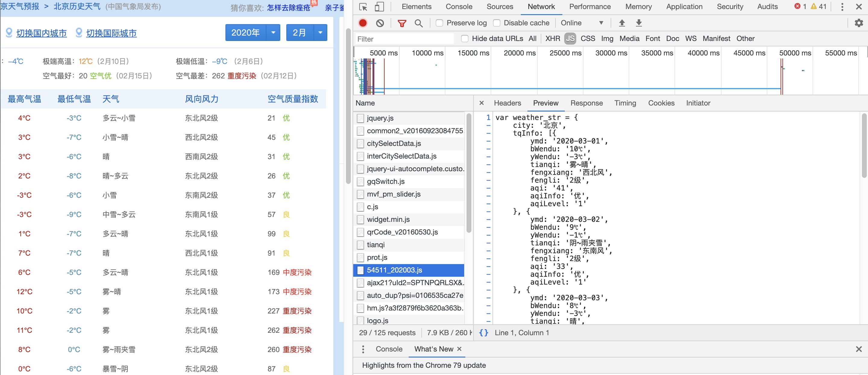The width and height of the screenshot is (868, 375).
Task: Click the 切换国内城市 link
Action: coord(42,33)
